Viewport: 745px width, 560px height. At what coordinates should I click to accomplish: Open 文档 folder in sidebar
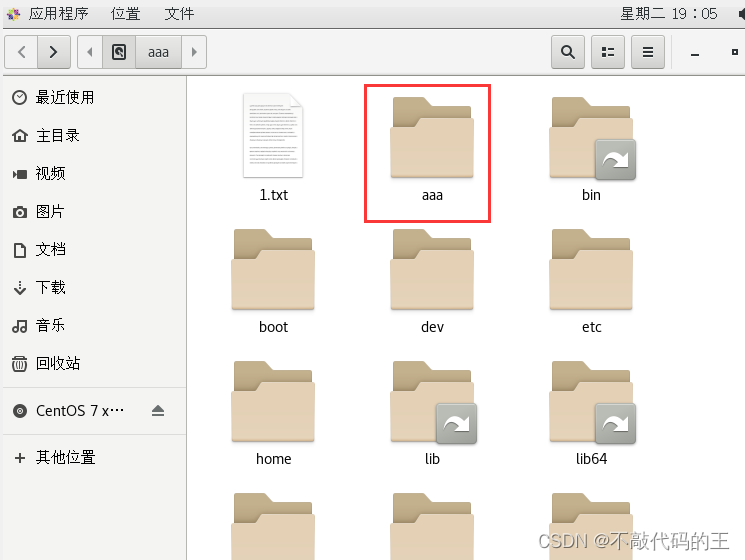point(95,249)
